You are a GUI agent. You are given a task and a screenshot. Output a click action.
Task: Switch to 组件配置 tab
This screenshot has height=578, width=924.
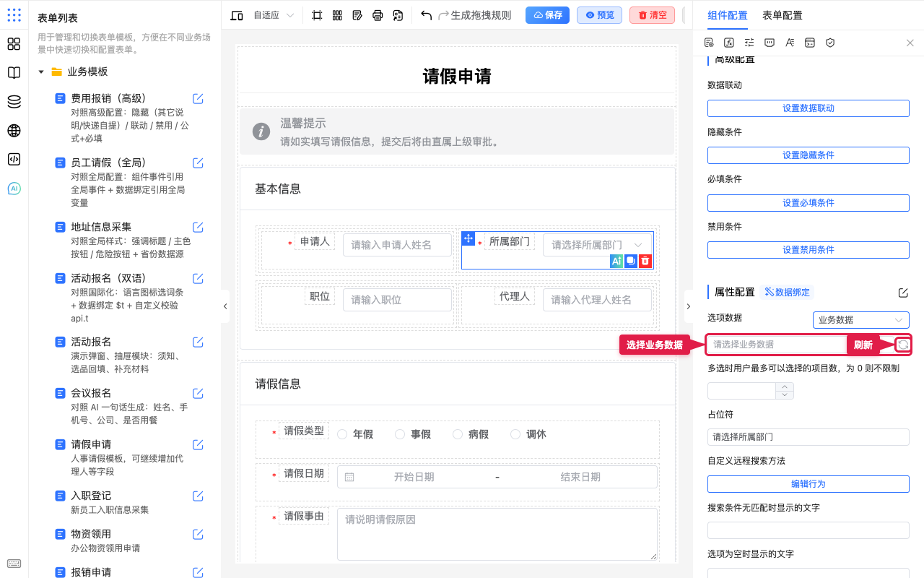[x=728, y=15]
